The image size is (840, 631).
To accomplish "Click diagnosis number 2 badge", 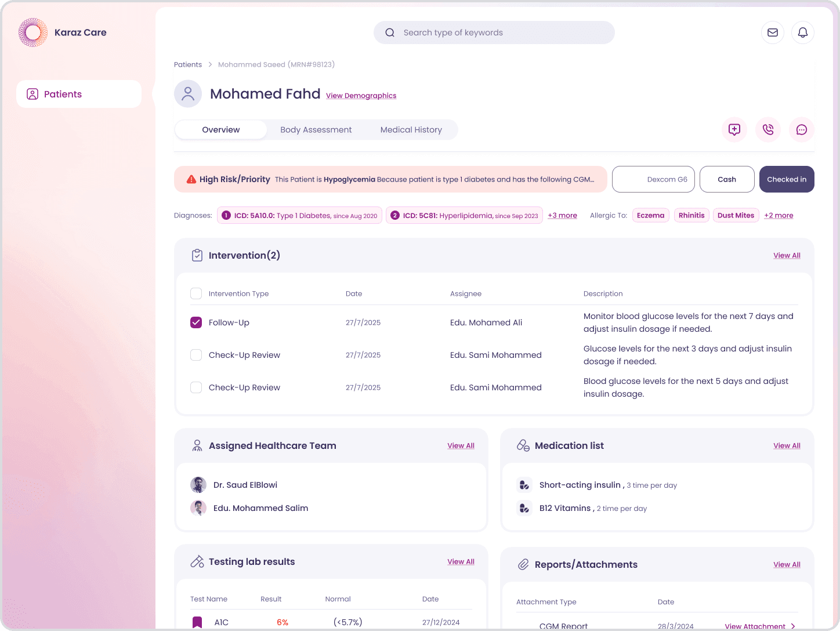I will (x=395, y=215).
